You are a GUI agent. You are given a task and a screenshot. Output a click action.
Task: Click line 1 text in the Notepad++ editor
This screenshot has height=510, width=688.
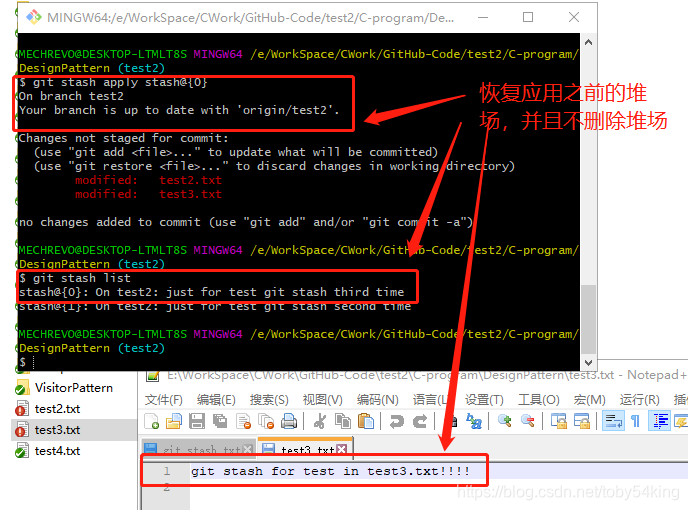click(330, 471)
